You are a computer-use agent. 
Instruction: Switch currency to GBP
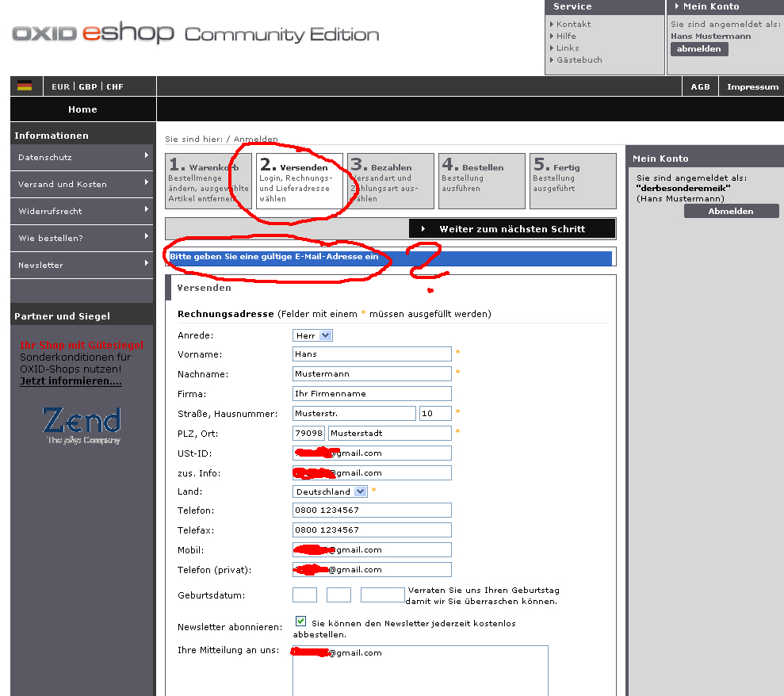87,87
